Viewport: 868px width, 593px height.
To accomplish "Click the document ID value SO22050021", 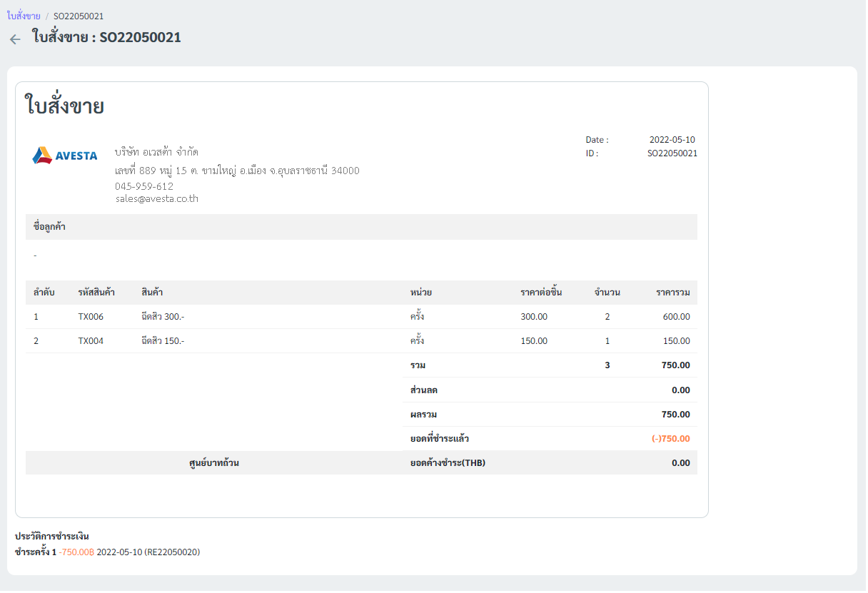I will coord(672,153).
